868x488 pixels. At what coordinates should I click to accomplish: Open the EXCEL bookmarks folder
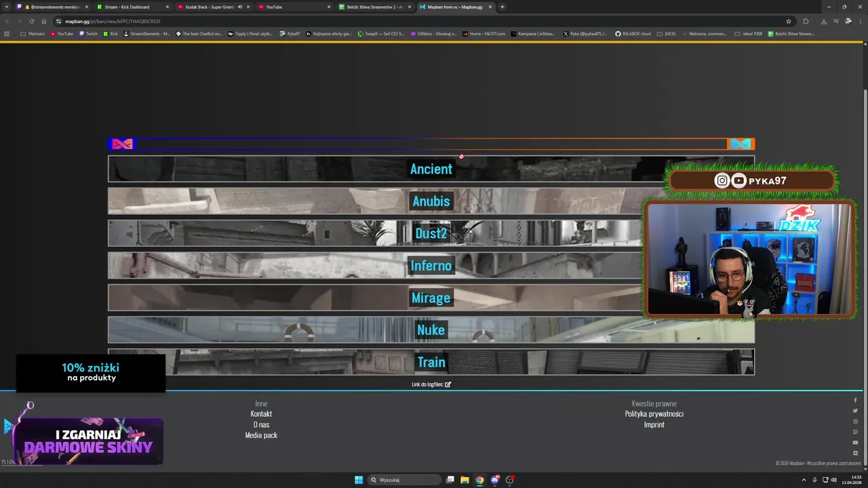(x=667, y=33)
